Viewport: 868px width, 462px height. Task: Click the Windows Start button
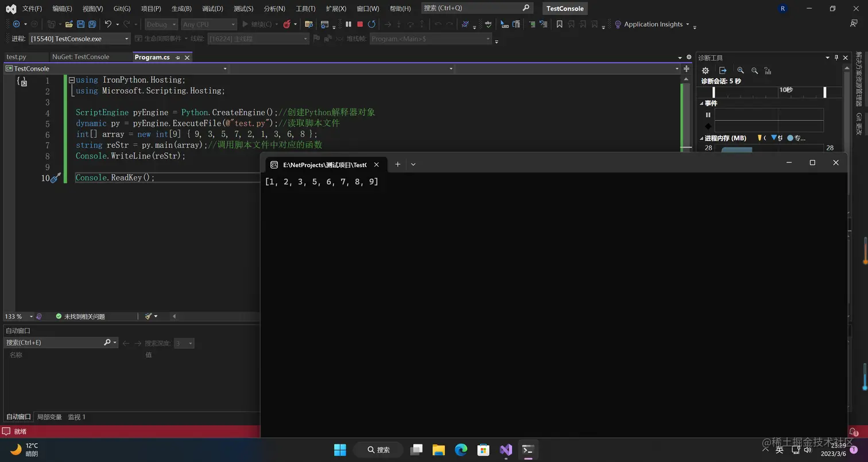[x=340, y=449]
